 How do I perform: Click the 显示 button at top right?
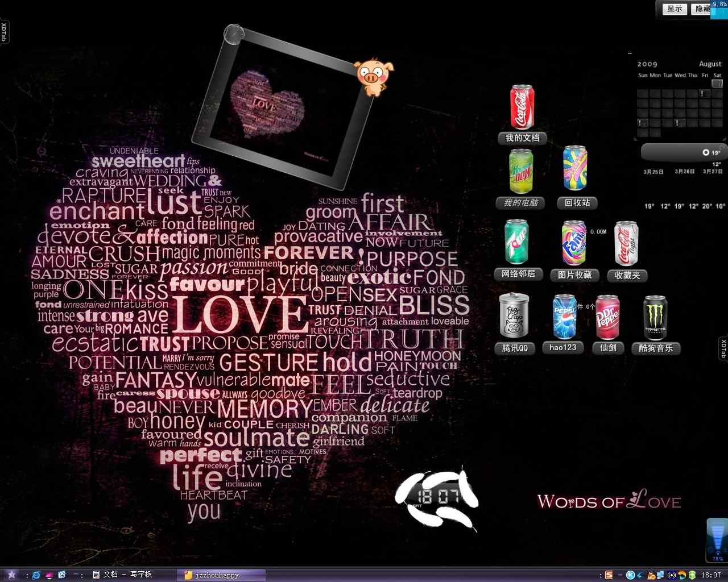(x=675, y=9)
